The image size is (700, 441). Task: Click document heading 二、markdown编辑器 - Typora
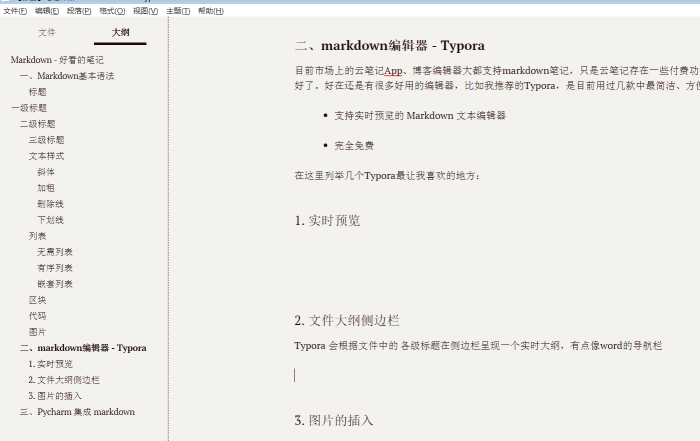(x=390, y=46)
